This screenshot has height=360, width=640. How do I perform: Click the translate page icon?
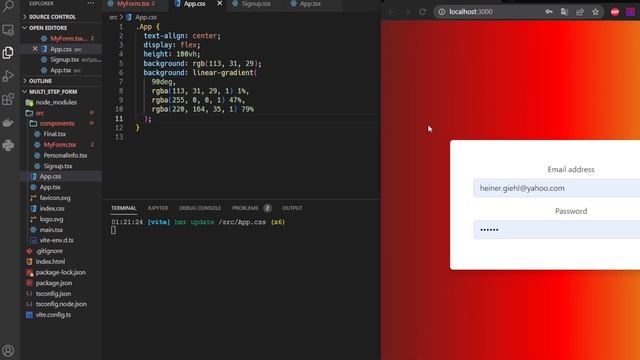pos(564,12)
